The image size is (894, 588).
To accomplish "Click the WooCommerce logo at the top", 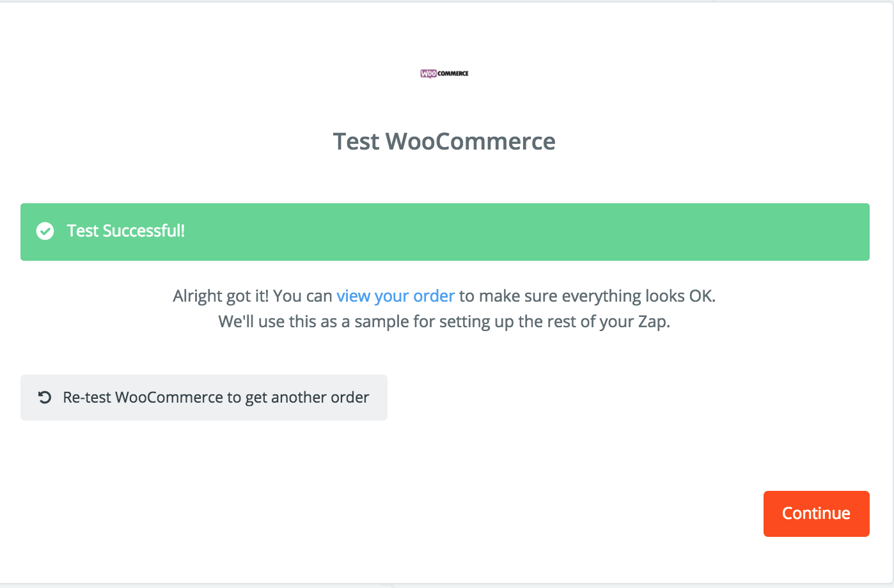I will point(444,73).
